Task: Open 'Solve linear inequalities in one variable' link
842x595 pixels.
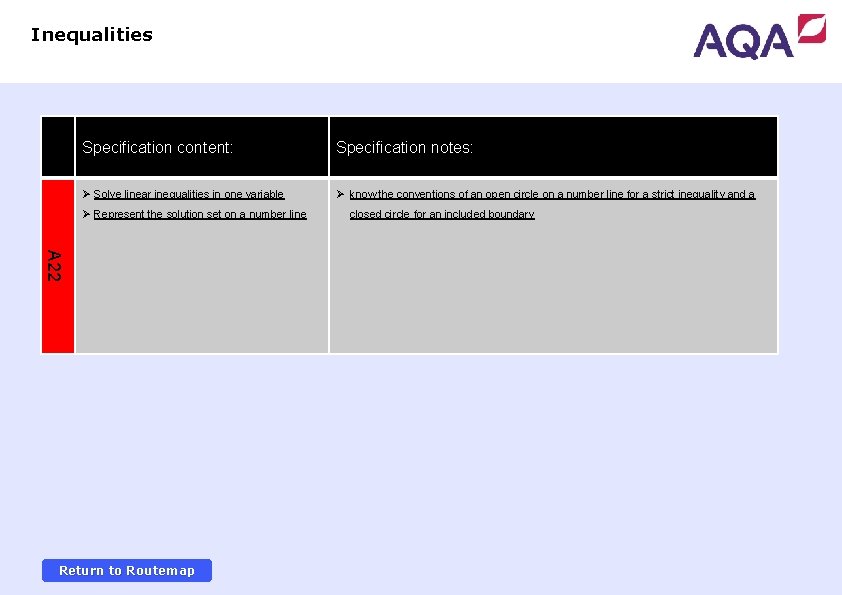Action: 188,194
